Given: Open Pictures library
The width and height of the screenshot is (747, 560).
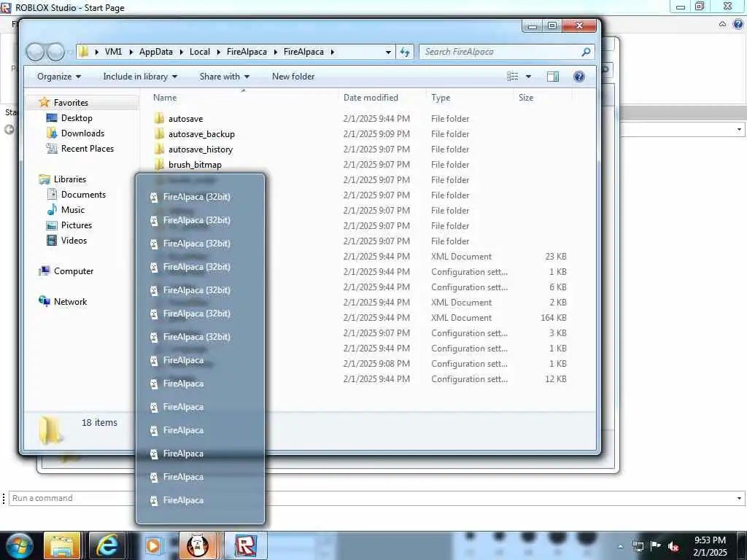Looking at the screenshot, I should click(76, 225).
